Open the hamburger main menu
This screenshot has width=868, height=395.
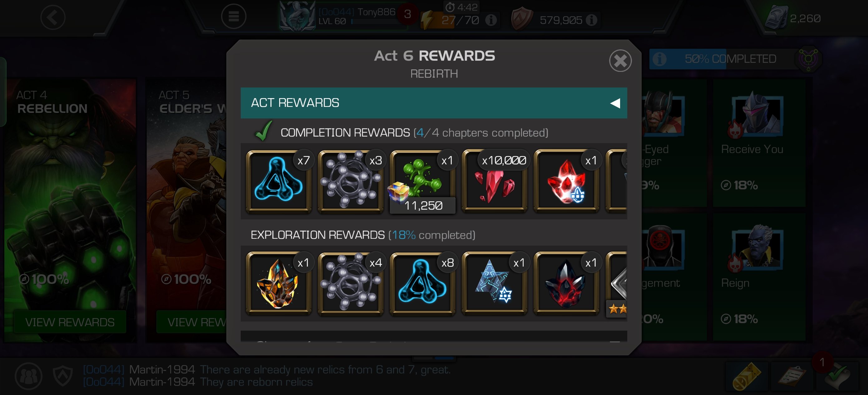point(234,16)
